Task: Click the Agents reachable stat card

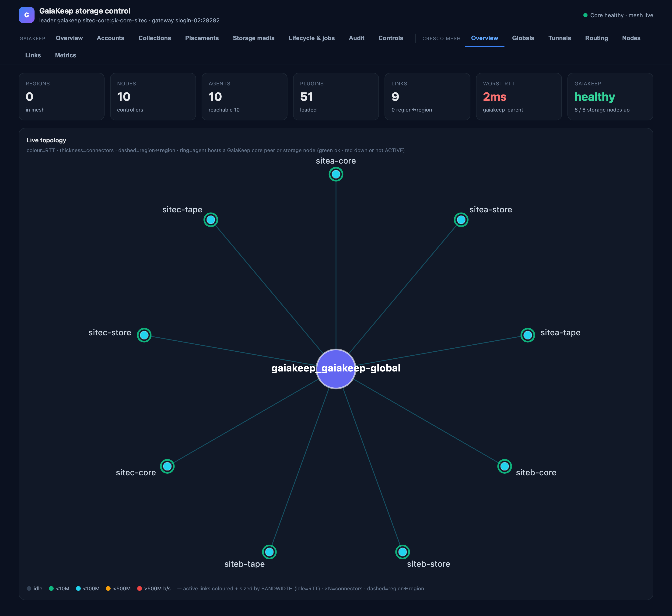Action: coord(244,97)
